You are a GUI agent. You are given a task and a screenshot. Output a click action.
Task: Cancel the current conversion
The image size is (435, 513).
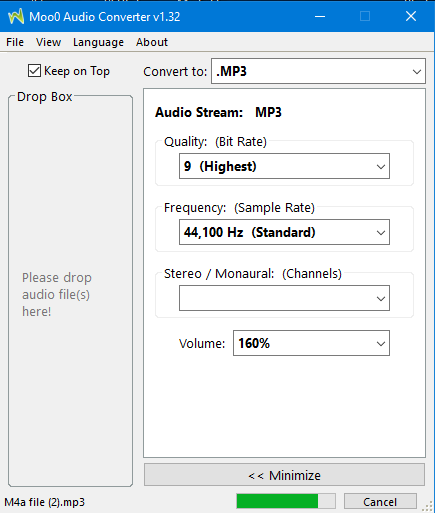point(380,502)
